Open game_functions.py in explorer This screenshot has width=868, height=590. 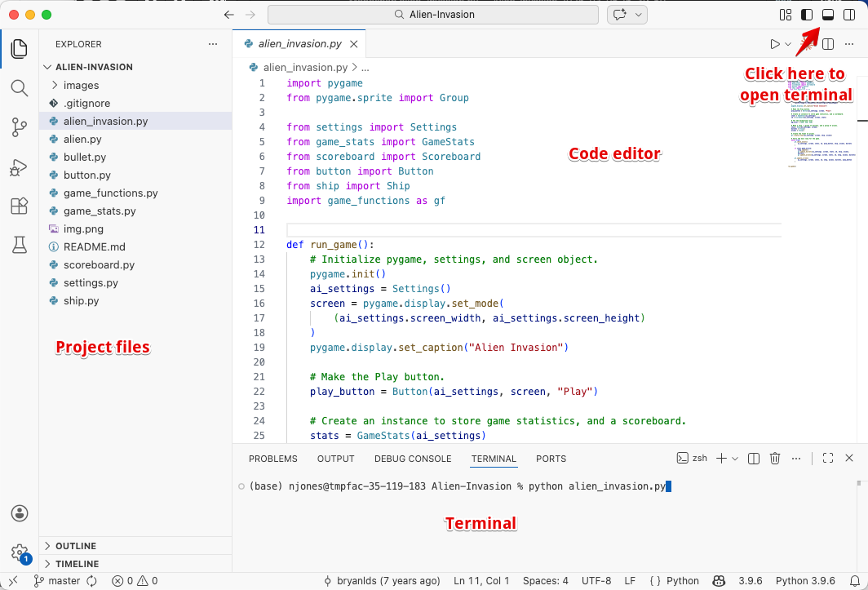tap(135, 193)
